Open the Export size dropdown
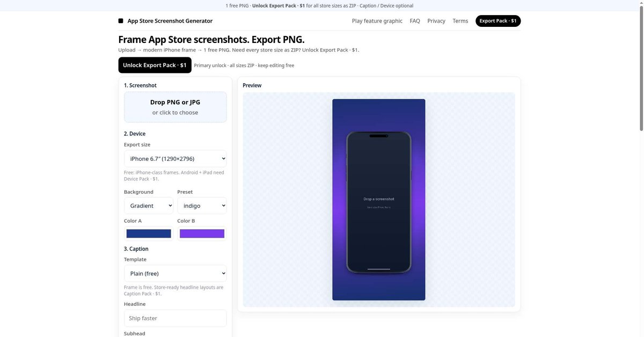The width and height of the screenshot is (644, 337). (175, 159)
